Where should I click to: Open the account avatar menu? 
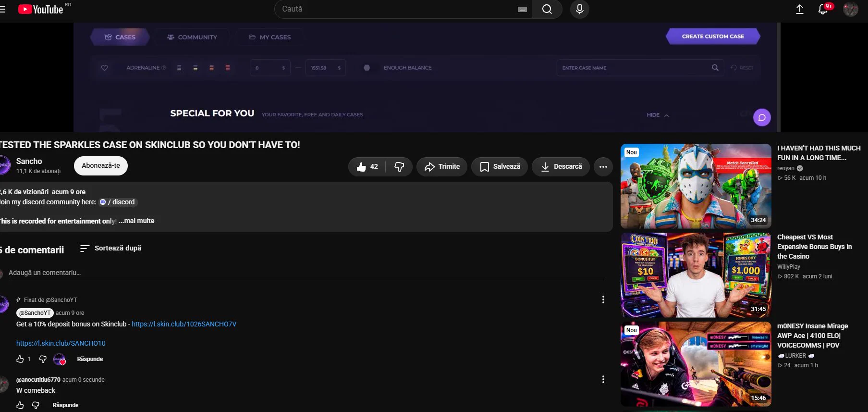click(x=851, y=9)
